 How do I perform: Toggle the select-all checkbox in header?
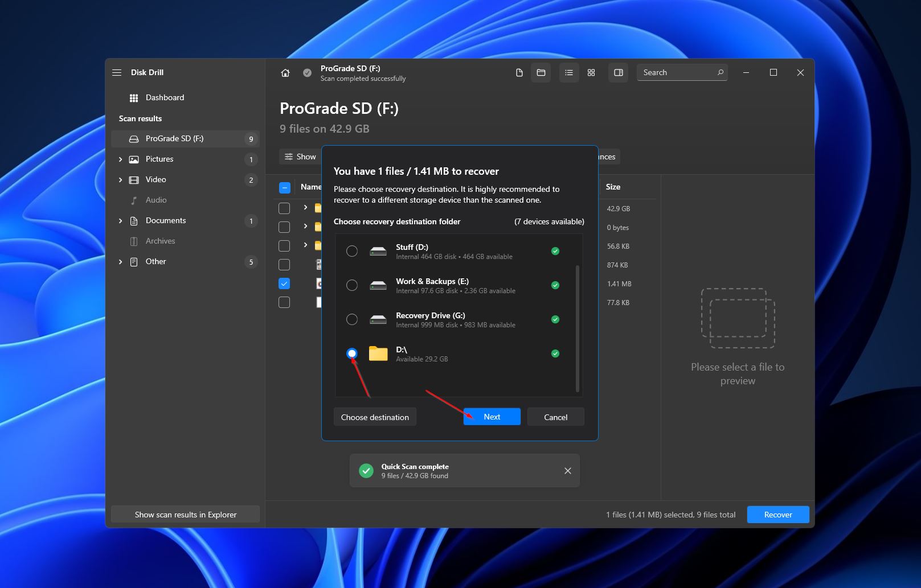[285, 187]
